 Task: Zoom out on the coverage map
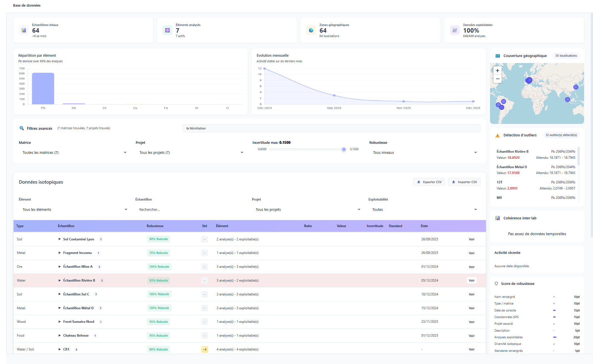[x=497, y=79]
